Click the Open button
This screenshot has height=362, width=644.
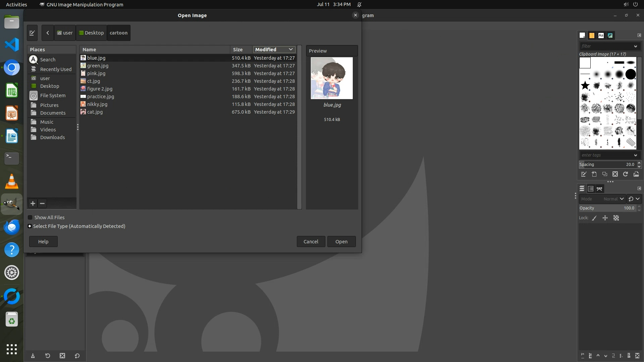tap(341, 242)
